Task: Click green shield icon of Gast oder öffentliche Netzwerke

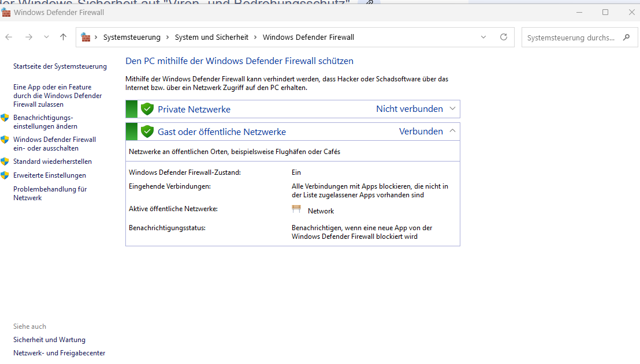Action: click(147, 132)
